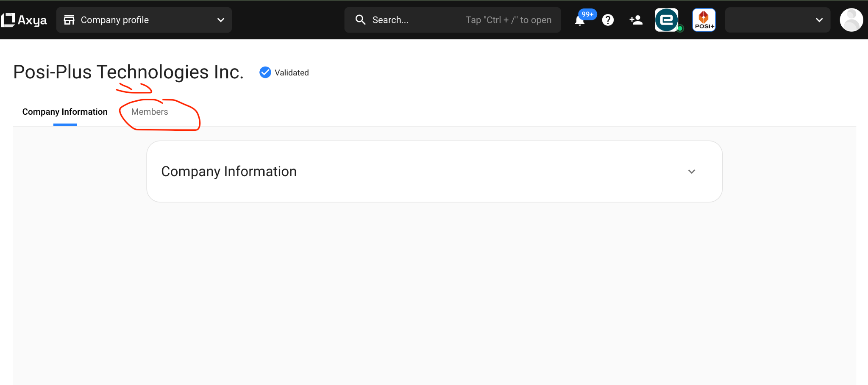Open the user avatar menu
This screenshot has height=385, width=868.
pyautogui.click(x=851, y=20)
